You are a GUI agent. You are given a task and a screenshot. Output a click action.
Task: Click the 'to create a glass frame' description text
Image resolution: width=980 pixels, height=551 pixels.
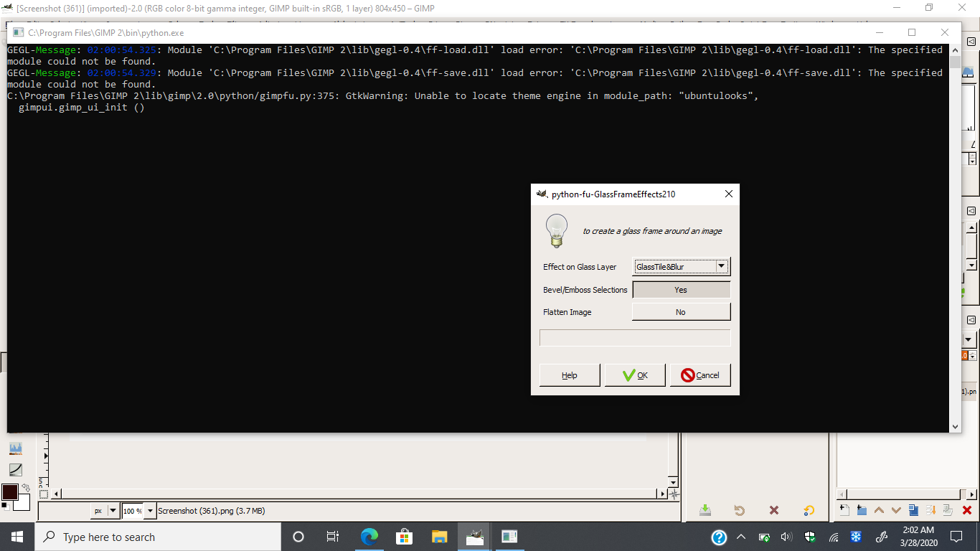[652, 231]
